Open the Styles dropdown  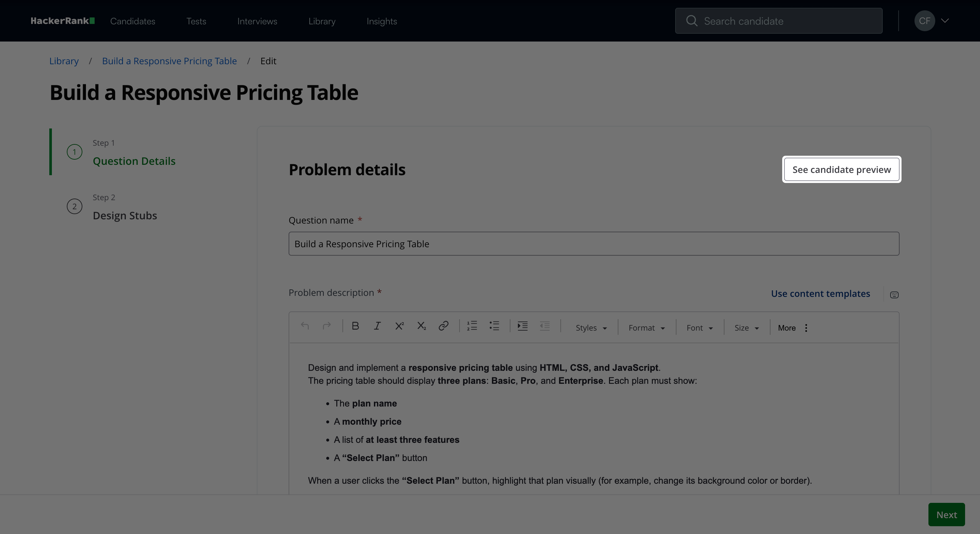(x=591, y=328)
